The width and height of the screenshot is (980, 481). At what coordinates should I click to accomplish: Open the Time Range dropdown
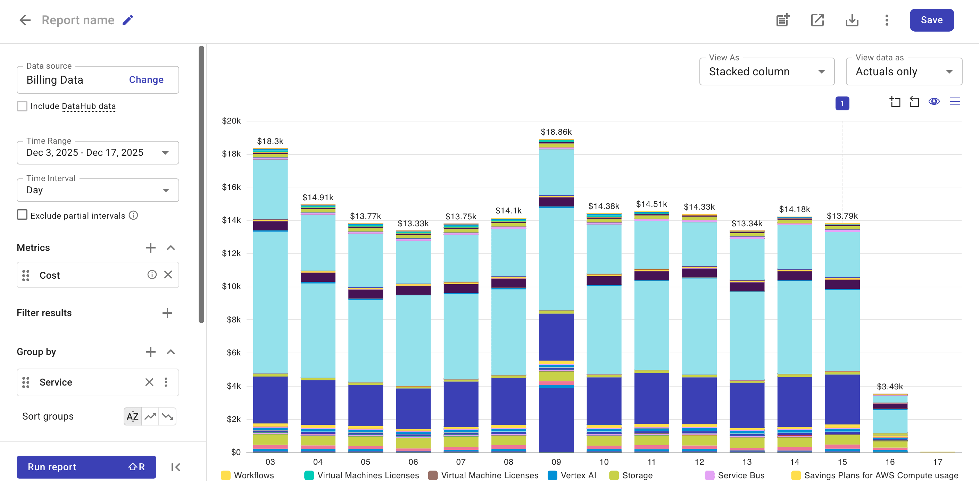click(x=98, y=152)
